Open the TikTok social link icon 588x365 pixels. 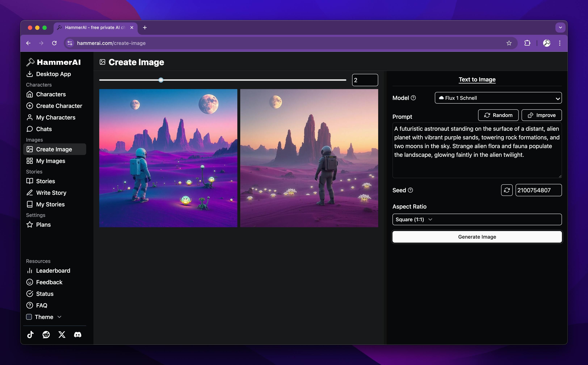click(30, 335)
